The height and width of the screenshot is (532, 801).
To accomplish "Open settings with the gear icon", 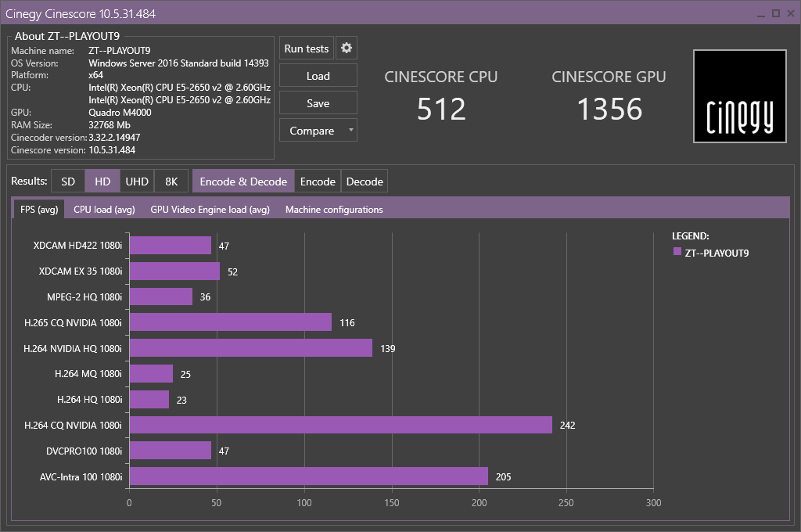I will [x=347, y=49].
